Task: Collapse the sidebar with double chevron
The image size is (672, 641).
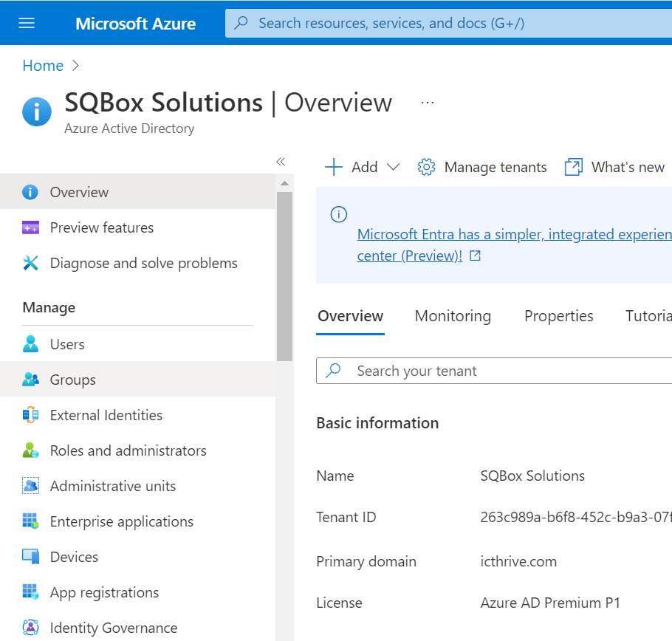Action: coord(281,162)
